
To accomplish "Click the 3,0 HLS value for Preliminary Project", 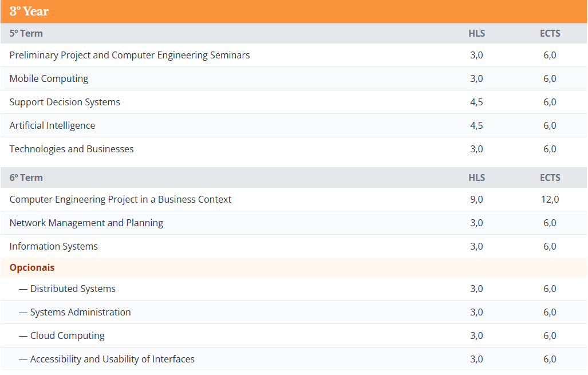I will pyautogui.click(x=476, y=55).
